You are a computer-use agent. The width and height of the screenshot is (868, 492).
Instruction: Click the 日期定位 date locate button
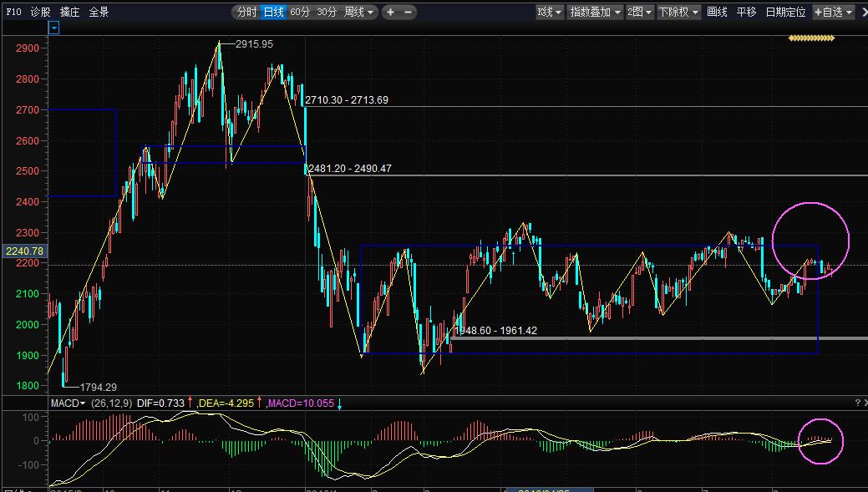(786, 12)
